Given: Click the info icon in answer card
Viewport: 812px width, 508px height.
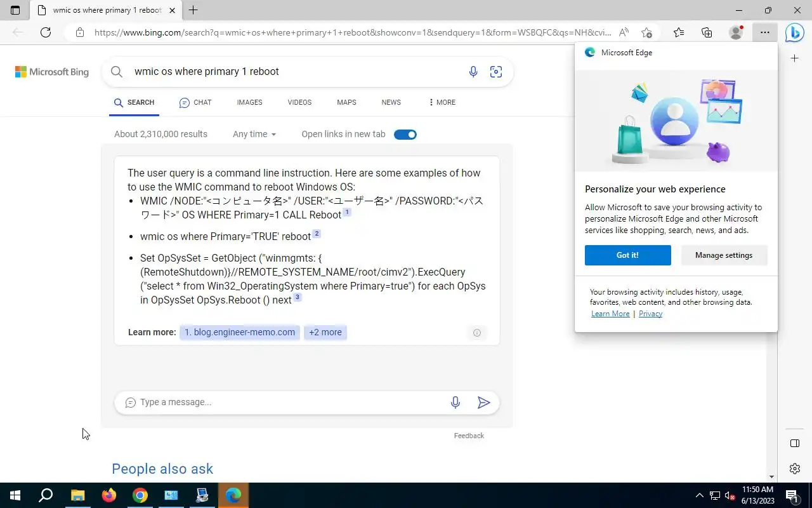Looking at the screenshot, I should click(x=477, y=333).
